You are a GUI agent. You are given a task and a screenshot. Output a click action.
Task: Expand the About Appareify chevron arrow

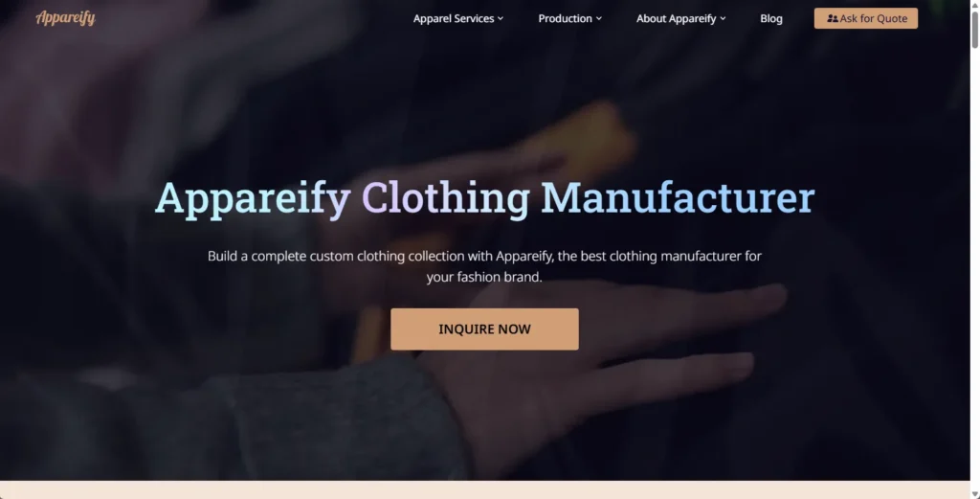[723, 19]
